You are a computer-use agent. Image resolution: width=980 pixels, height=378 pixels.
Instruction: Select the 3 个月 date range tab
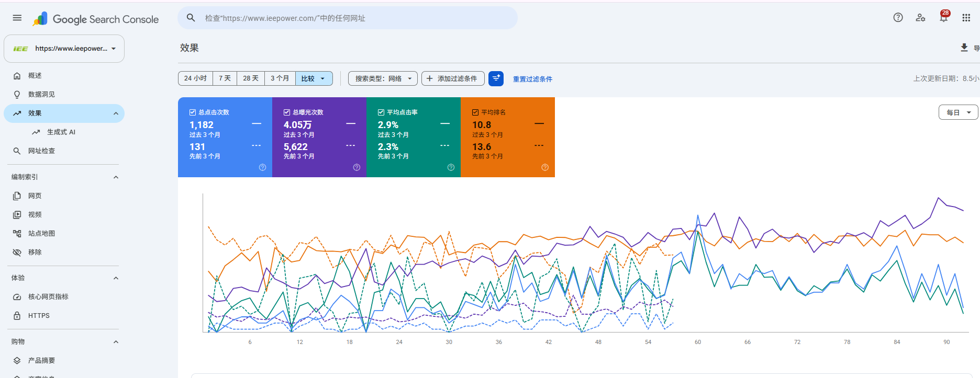(x=280, y=78)
